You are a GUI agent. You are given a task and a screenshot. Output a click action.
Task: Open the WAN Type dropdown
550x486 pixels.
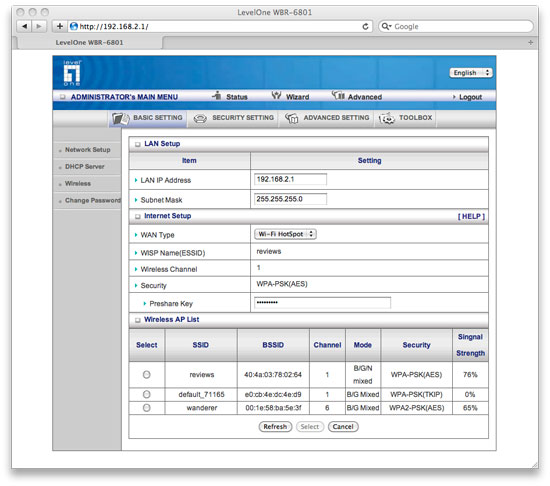tap(286, 234)
